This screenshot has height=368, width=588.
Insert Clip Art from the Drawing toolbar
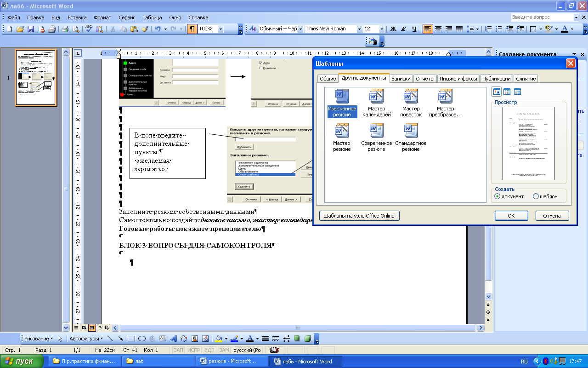pyautogui.click(x=195, y=339)
